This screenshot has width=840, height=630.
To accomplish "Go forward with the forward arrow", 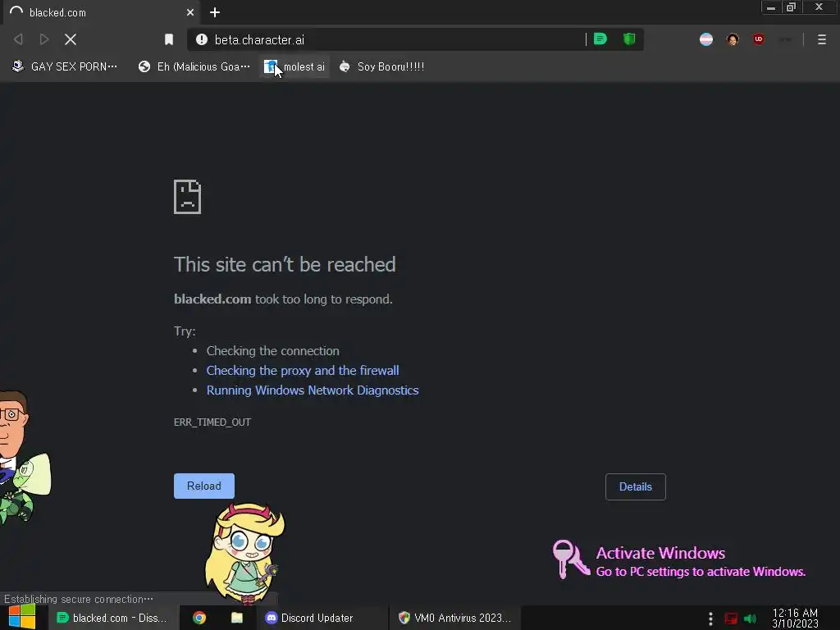I will tap(44, 39).
